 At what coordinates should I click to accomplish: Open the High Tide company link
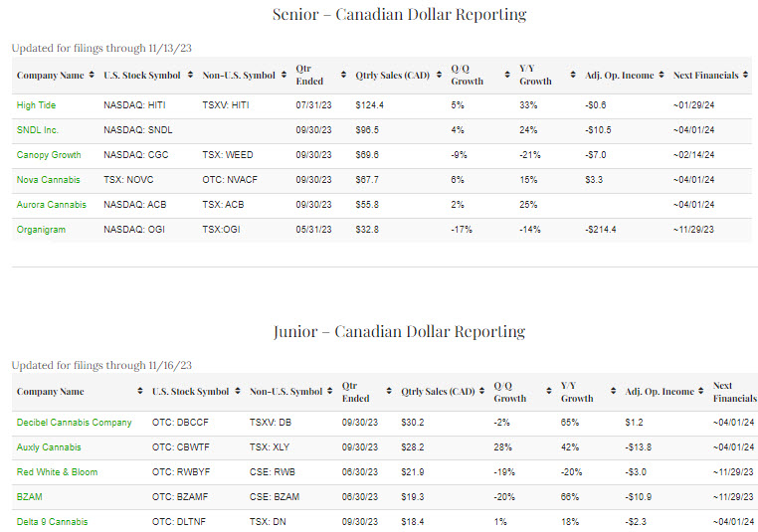point(37,105)
